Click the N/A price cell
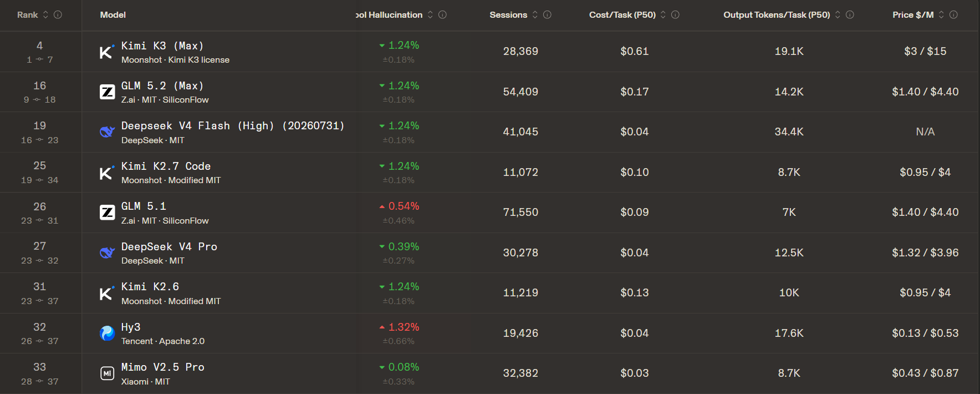This screenshot has height=394, width=980. click(x=925, y=132)
